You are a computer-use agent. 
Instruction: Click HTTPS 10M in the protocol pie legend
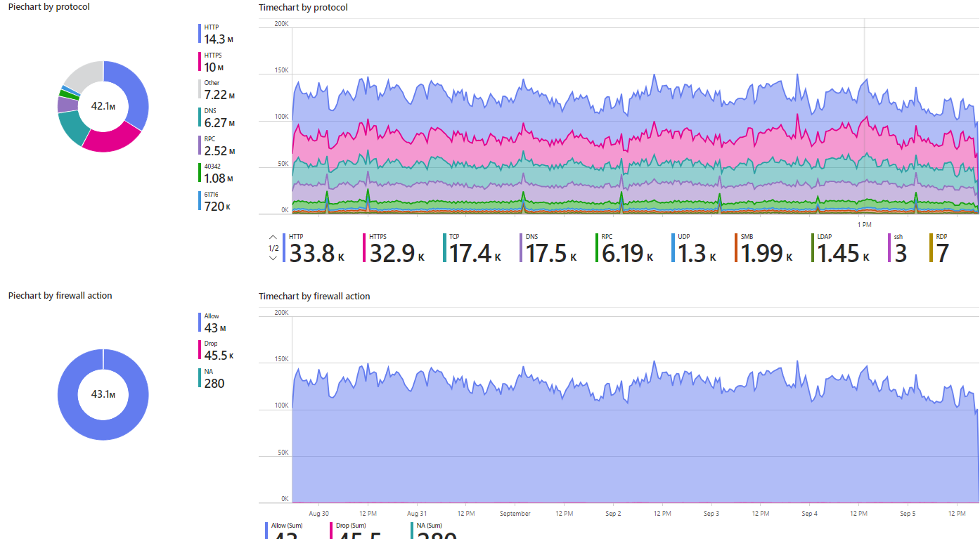point(214,62)
